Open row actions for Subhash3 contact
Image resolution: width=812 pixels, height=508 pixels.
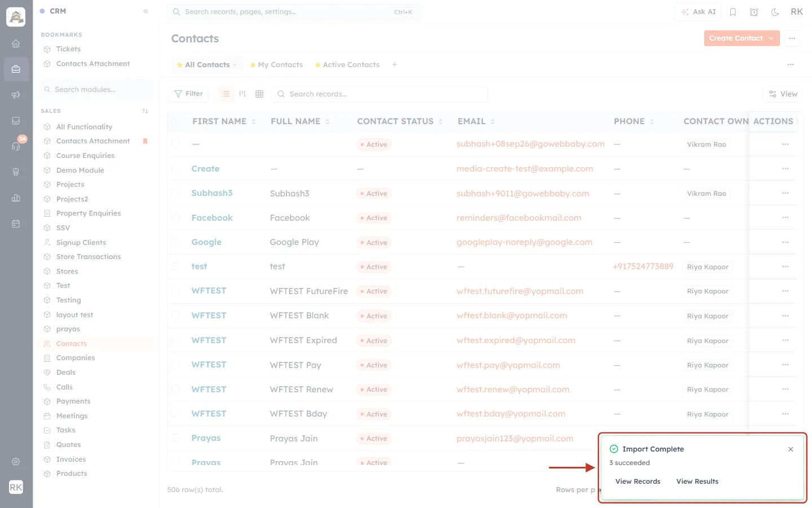(785, 193)
